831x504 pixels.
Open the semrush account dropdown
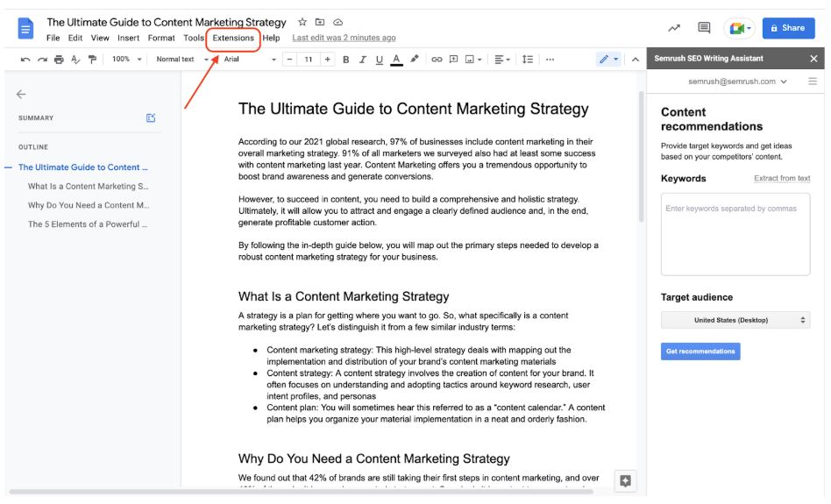737,82
